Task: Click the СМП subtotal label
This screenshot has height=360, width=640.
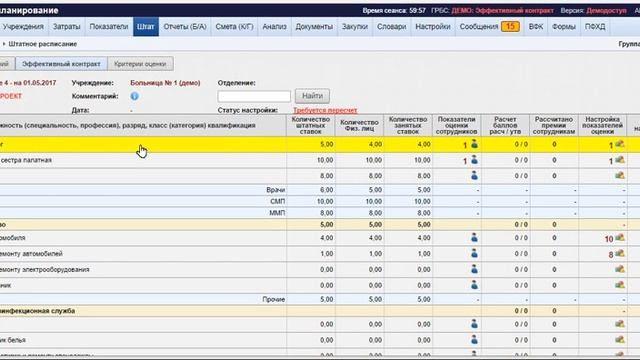Action: coord(278,201)
